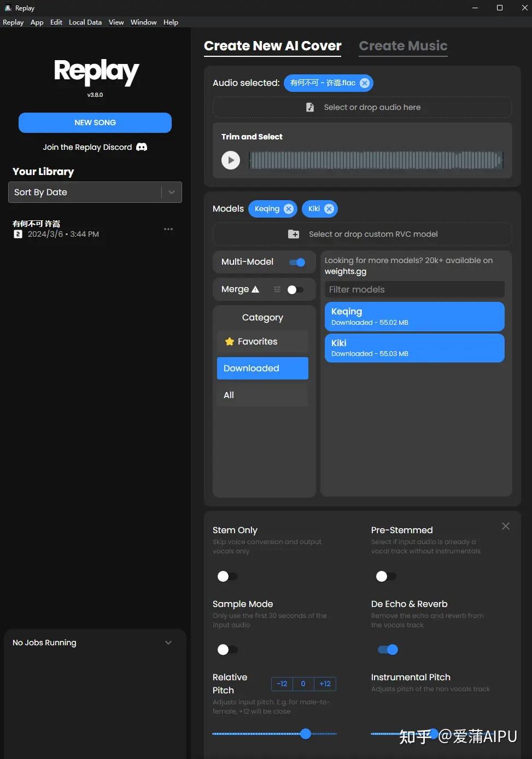Remove Keqing from selected models

pyautogui.click(x=289, y=209)
